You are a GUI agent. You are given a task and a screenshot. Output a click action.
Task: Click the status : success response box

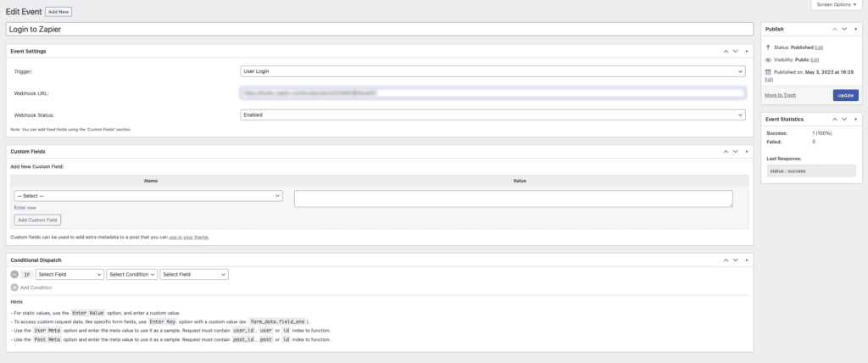(811, 170)
